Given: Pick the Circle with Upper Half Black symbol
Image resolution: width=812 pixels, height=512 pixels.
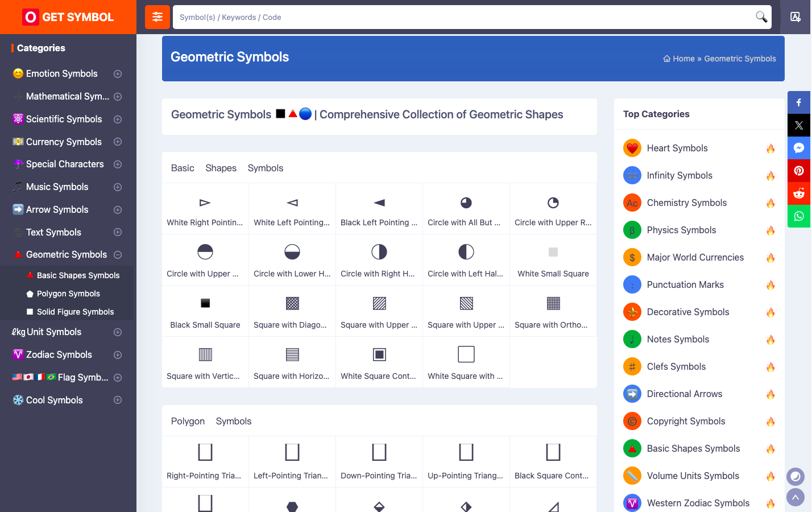Looking at the screenshot, I should click(x=205, y=259).
